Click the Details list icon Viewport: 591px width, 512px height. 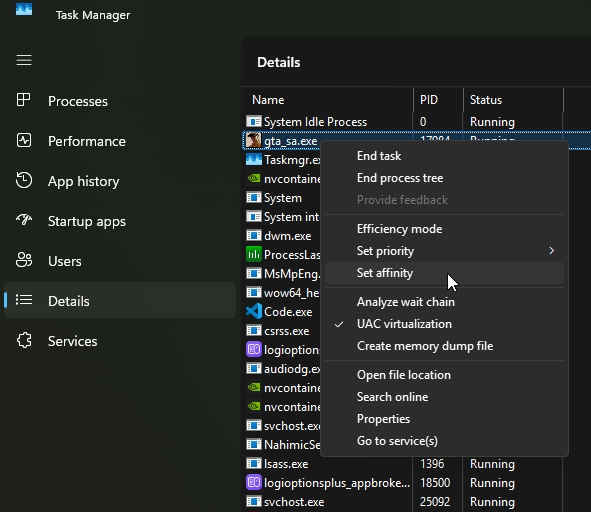click(x=24, y=300)
